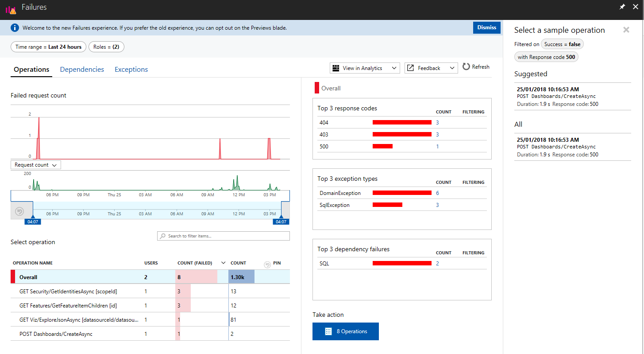Click the Roles filter pill

point(106,47)
